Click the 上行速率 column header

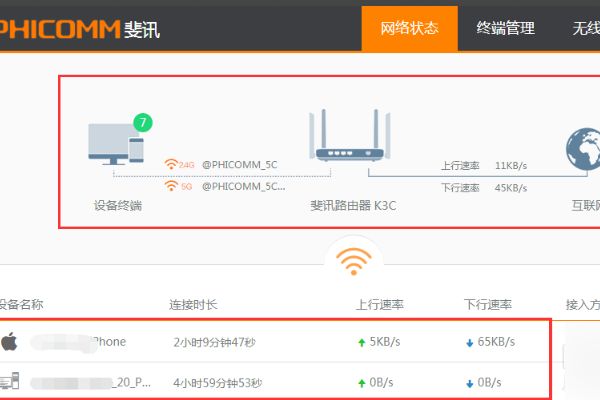coord(379,304)
